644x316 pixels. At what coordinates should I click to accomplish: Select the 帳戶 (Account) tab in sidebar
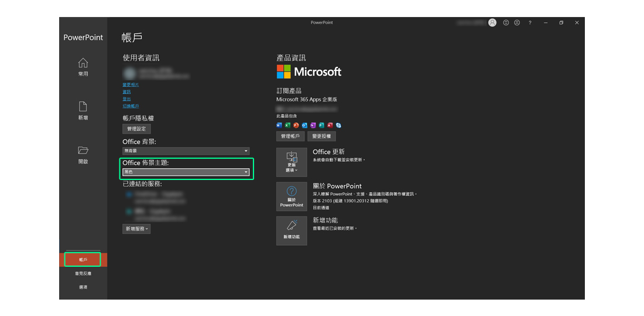pos(83,260)
